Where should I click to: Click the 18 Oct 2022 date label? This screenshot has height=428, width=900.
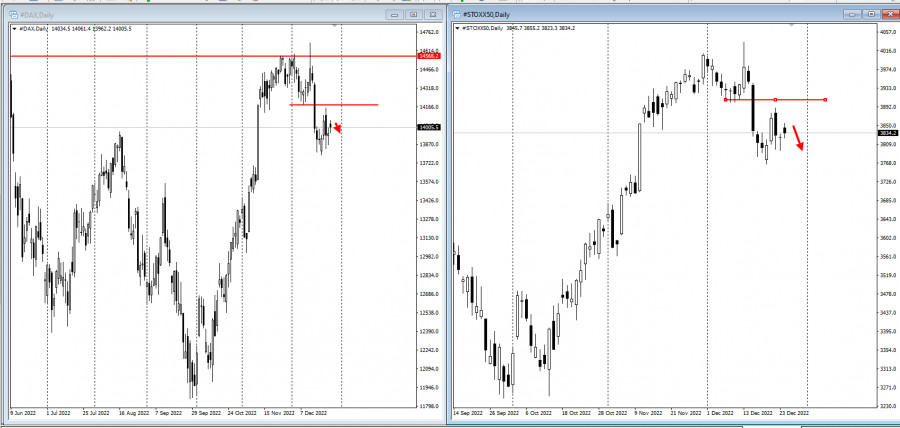pyautogui.click(x=575, y=413)
